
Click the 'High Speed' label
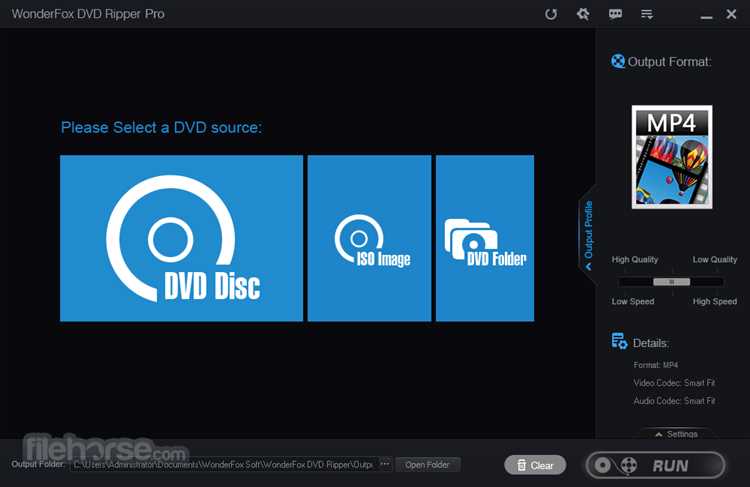715,301
